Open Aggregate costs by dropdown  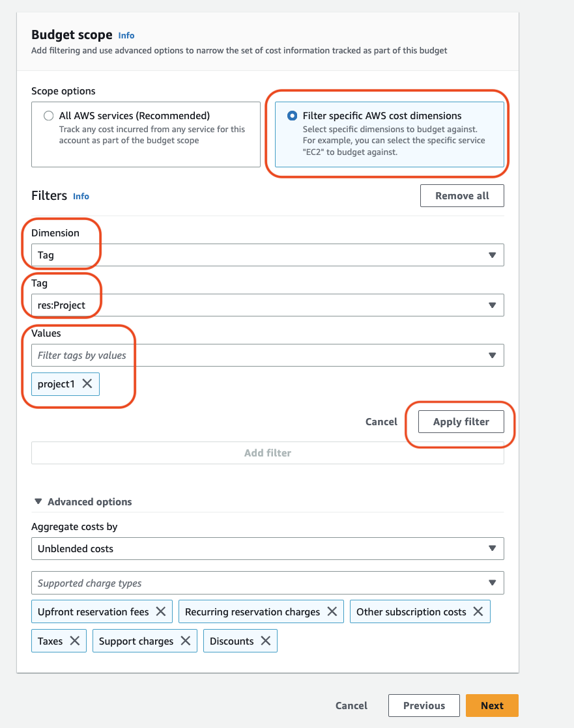tap(267, 549)
